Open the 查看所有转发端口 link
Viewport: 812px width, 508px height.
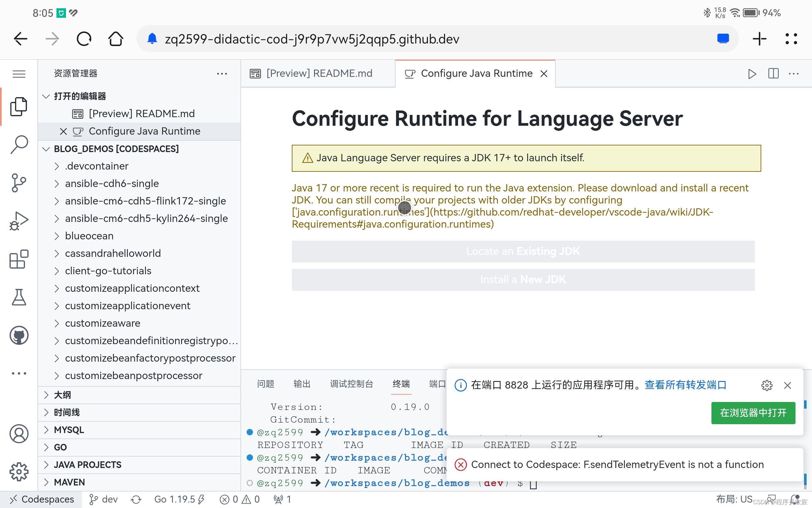(685, 385)
